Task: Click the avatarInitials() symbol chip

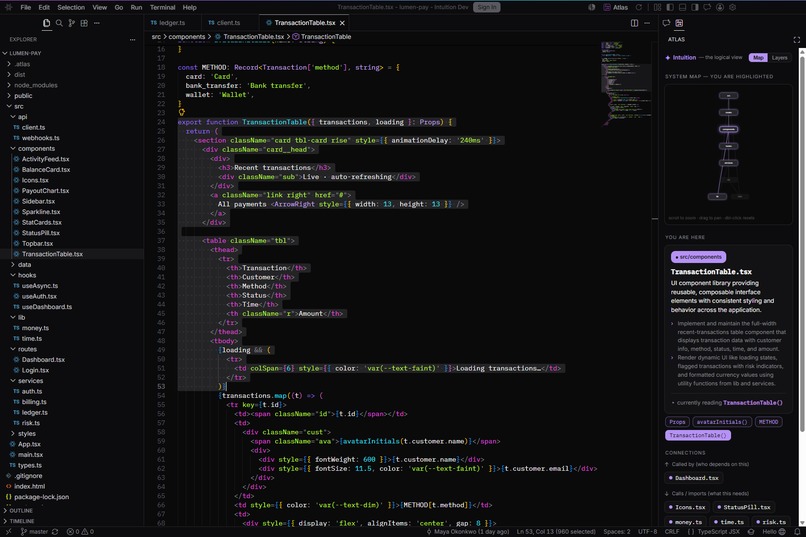Action: [722, 422]
